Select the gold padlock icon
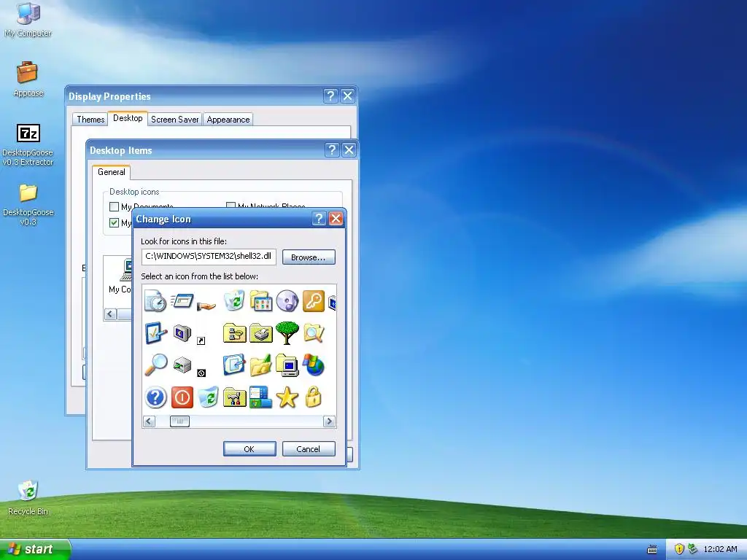The width and height of the screenshot is (747, 560). pos(313,397)
